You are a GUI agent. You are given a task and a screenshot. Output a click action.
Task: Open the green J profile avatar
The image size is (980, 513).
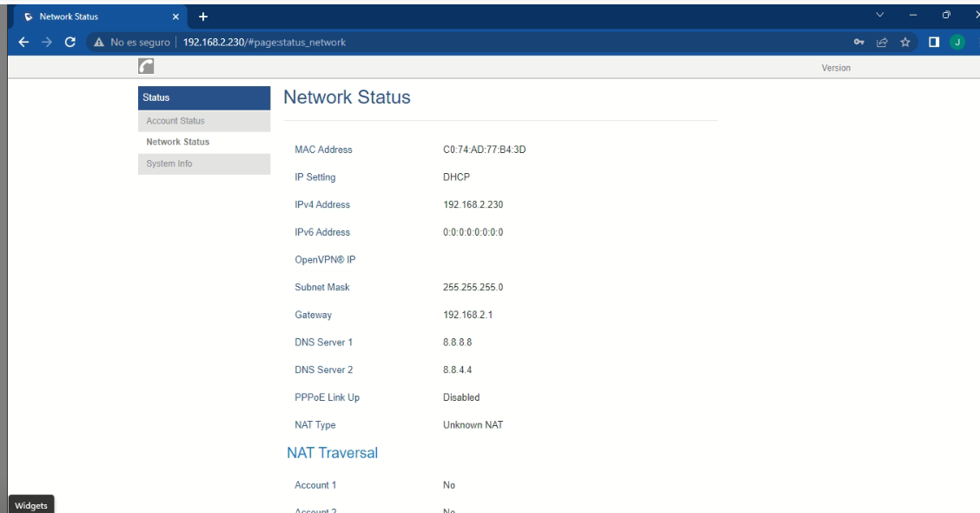(957, 42)
